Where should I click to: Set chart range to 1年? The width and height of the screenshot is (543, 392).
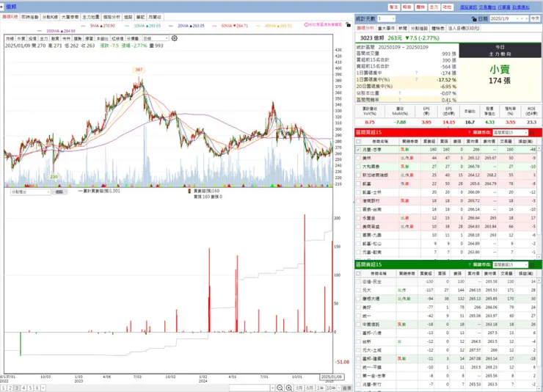321,388
